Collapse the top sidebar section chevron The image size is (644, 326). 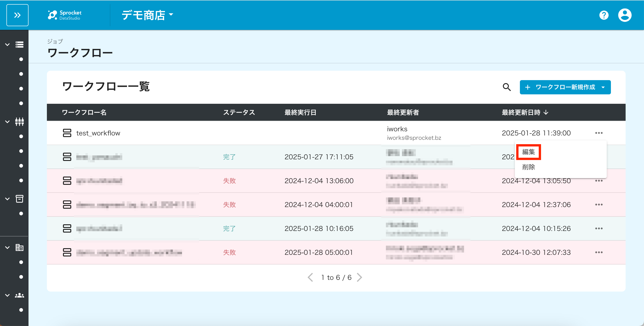coord(8,45)
